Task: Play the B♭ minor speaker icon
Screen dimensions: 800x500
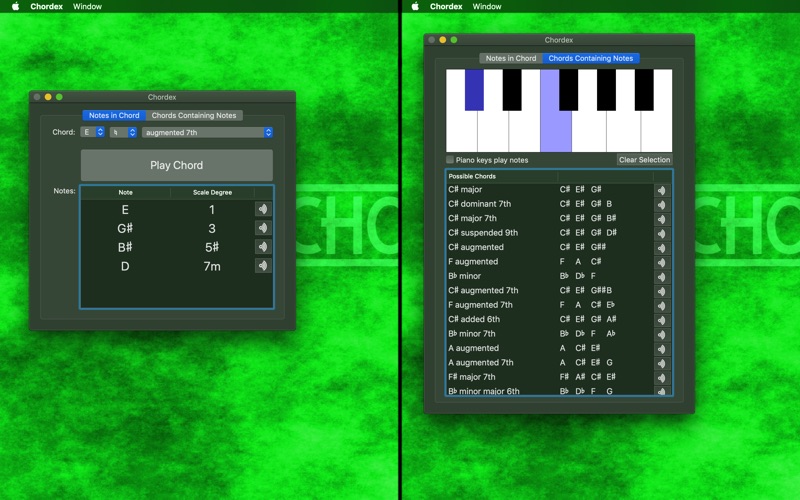Action: (662, 277)
